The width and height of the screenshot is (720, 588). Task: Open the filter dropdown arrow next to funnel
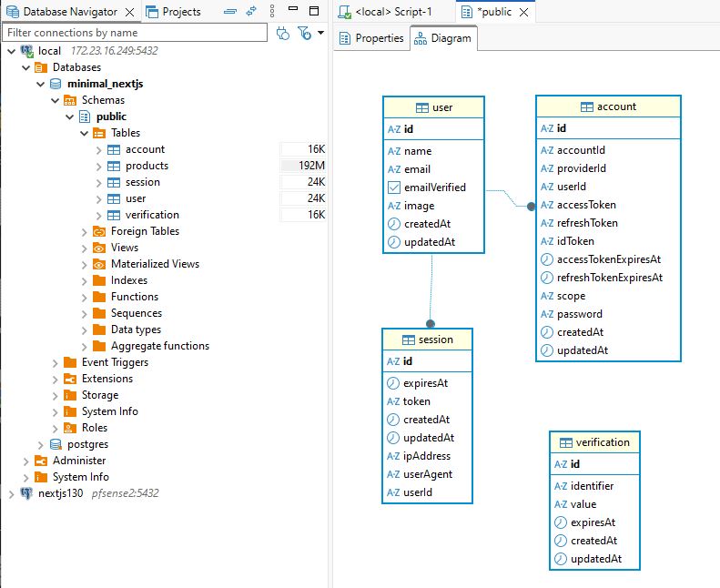coord(319,34)
